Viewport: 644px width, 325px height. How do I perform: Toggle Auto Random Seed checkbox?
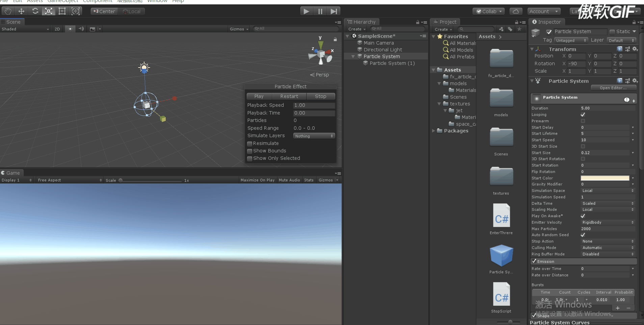583,235
